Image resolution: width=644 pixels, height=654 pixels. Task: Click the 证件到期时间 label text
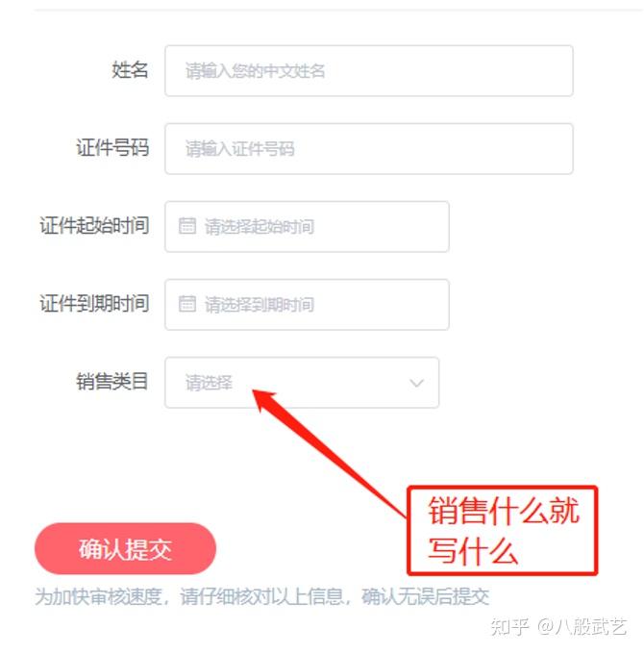[x=94, y=304]
